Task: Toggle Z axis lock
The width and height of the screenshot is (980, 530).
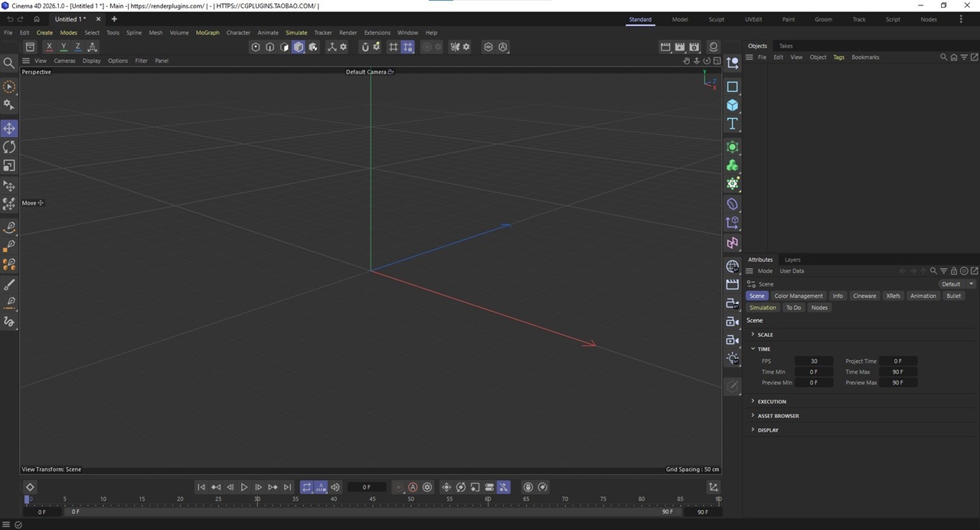Action: (77, 47)
